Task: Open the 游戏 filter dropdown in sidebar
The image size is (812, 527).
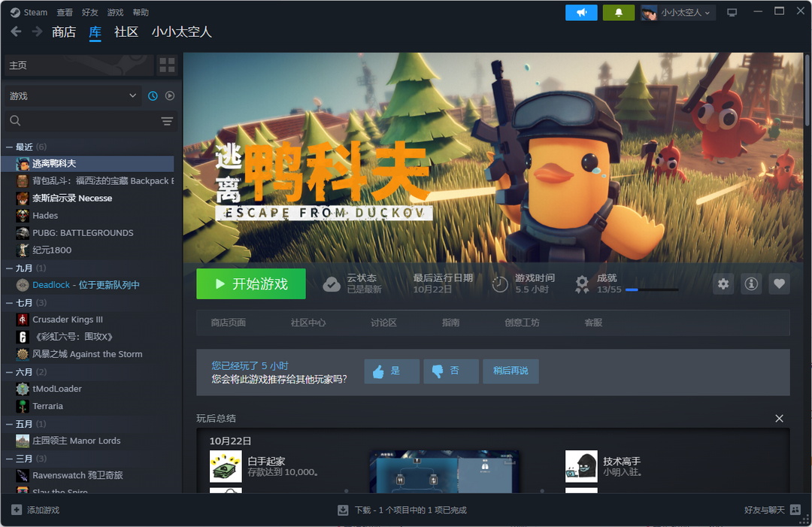Action: pos(73,95)
